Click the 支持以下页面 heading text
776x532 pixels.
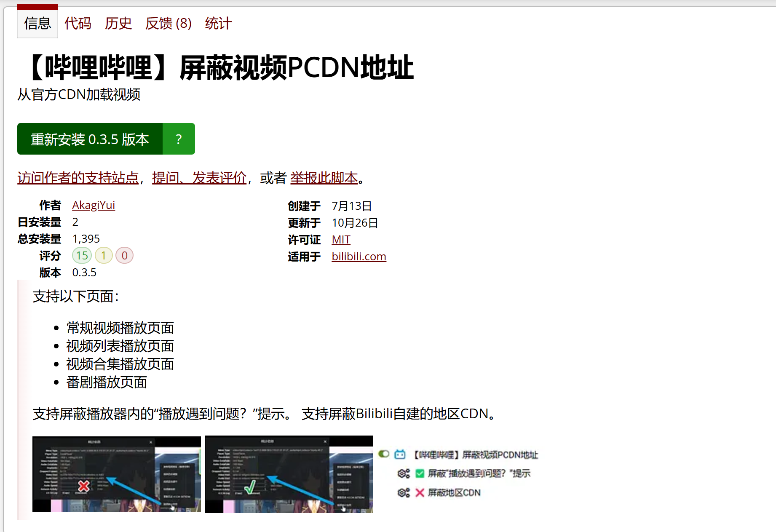coord(76,296)
